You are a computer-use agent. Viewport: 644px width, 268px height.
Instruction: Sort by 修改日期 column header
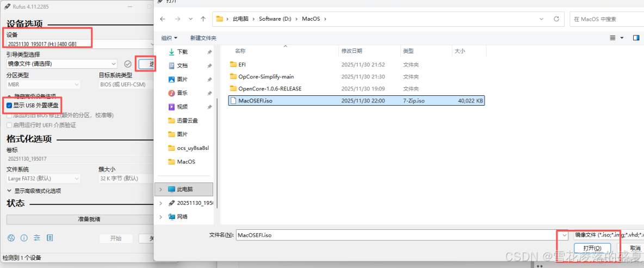(x=352, y=51)
